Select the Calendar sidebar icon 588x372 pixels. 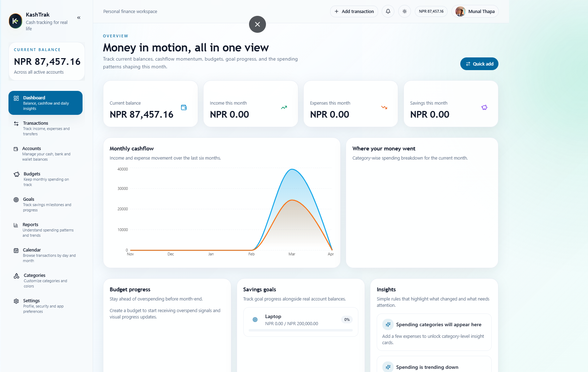16,250
